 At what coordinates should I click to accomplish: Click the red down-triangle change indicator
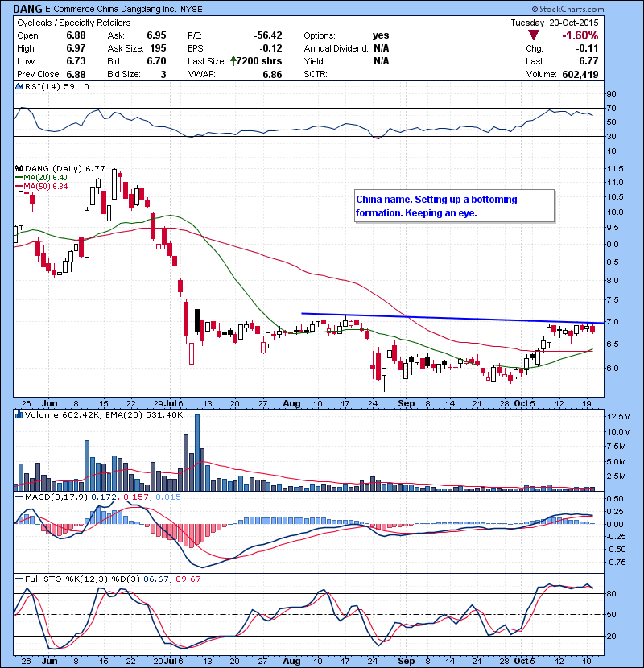coord(533,35)
